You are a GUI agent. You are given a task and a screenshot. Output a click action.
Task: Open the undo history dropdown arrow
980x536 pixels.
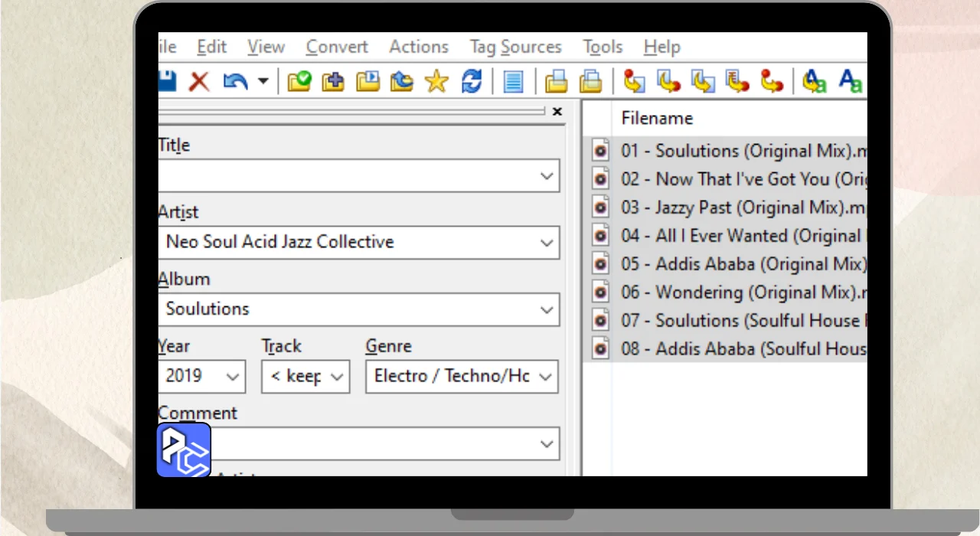click(x=263, y=81)
